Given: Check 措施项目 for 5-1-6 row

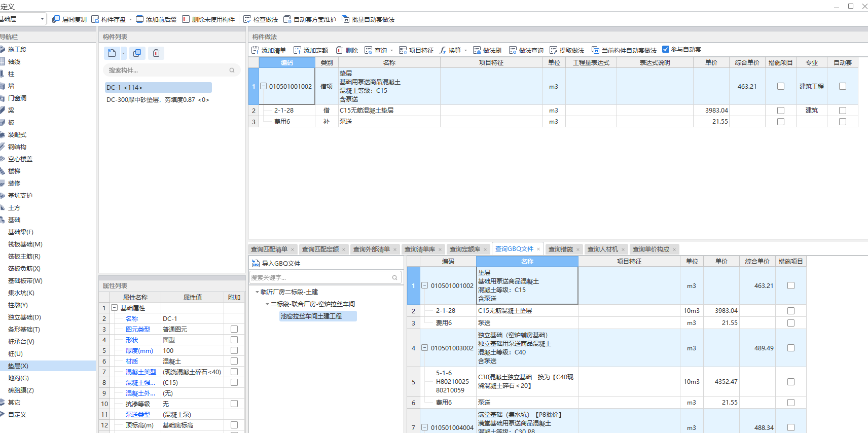Looking at the screenshot, I should coord(791,382).
